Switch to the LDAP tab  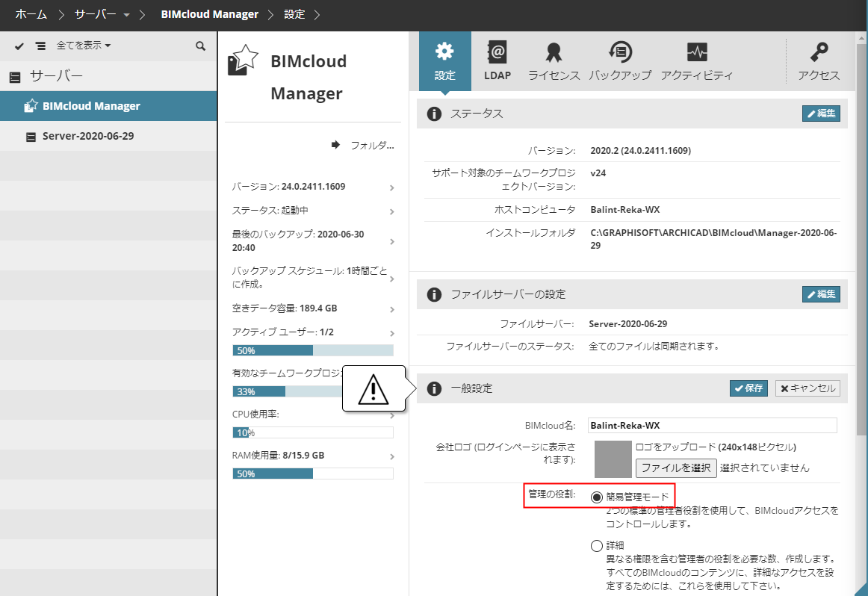497,61
